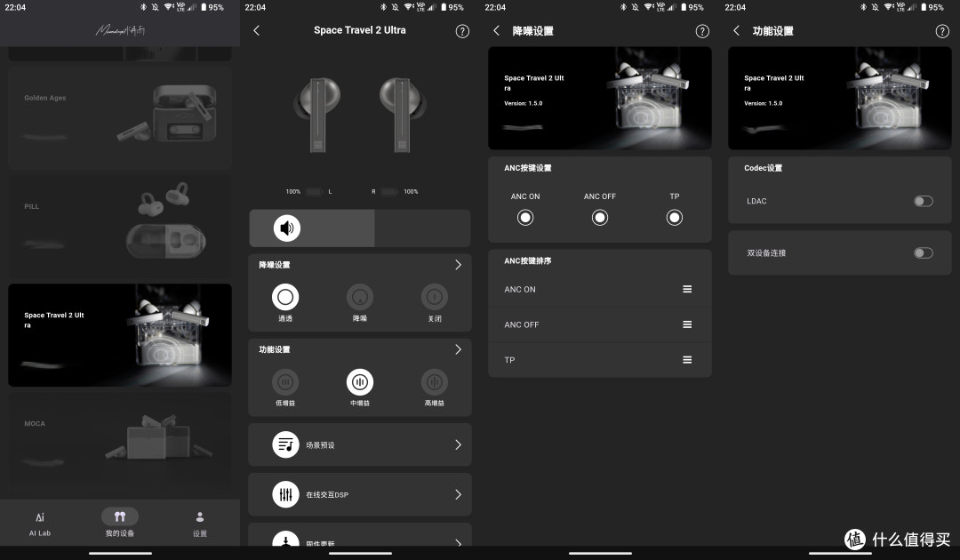Go back from the 功能设置 screen
Image resolution: width=960 pixels, height=560 pixels.
[737, 30]
